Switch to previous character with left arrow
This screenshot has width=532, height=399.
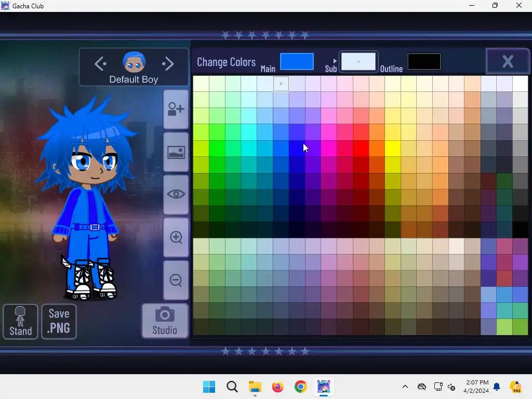(x=100, y=63)
